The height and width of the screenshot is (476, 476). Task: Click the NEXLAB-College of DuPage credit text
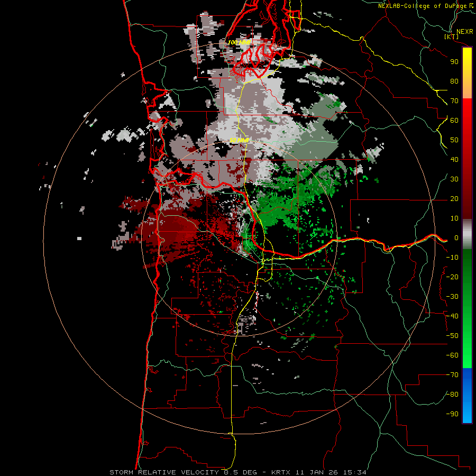pyautogui.click(x=423, y=6)
